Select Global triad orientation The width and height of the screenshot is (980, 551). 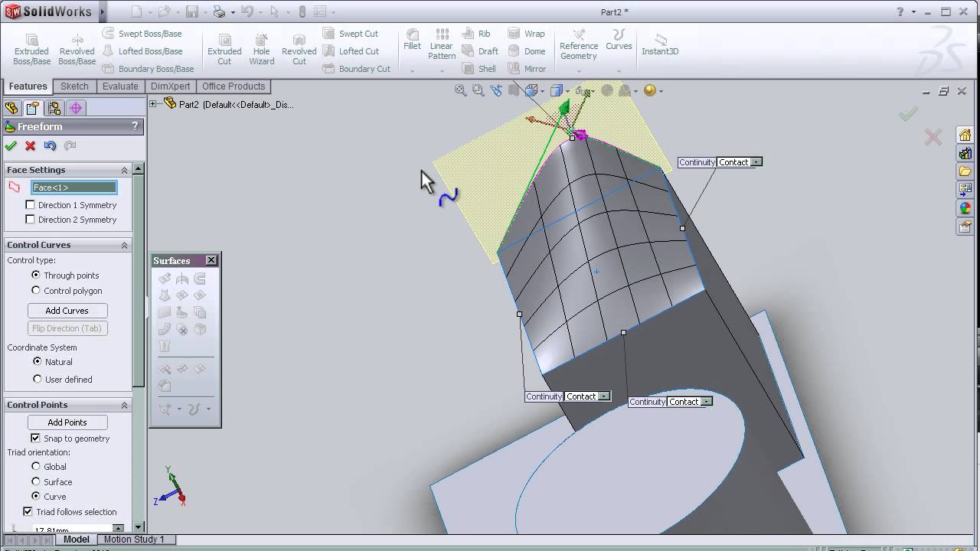coord(36,466)
